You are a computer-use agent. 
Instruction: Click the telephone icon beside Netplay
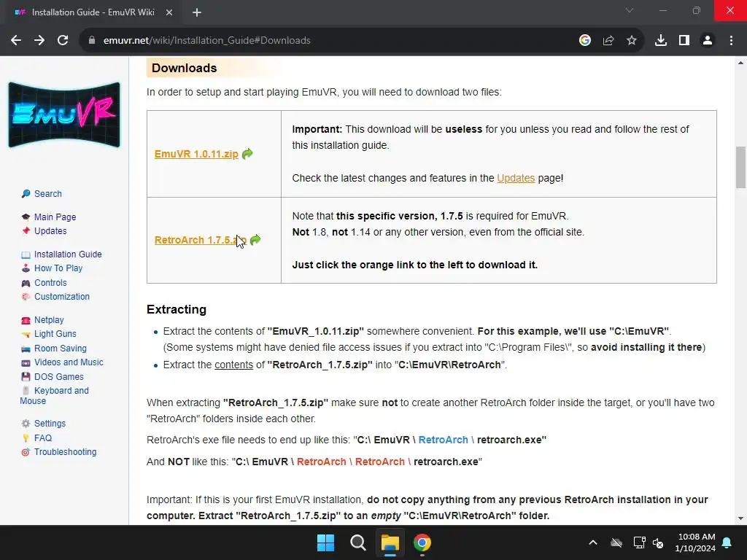click(x=26, y=320)
